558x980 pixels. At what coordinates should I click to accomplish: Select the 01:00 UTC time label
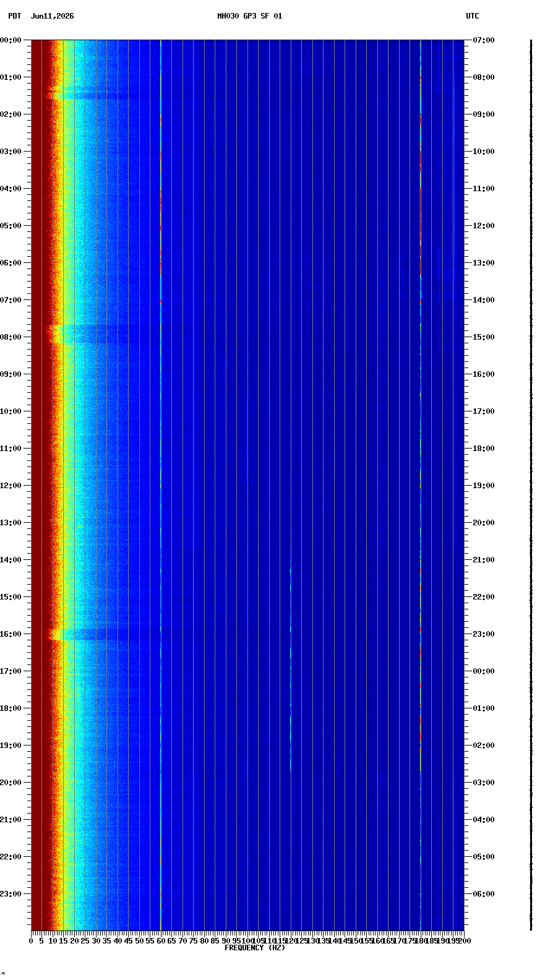tap(484, 708)
